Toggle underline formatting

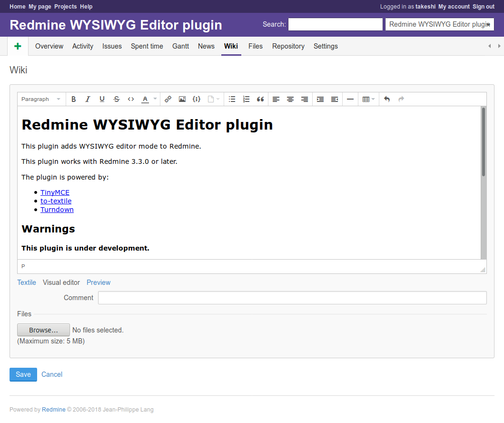click(102, 99)
